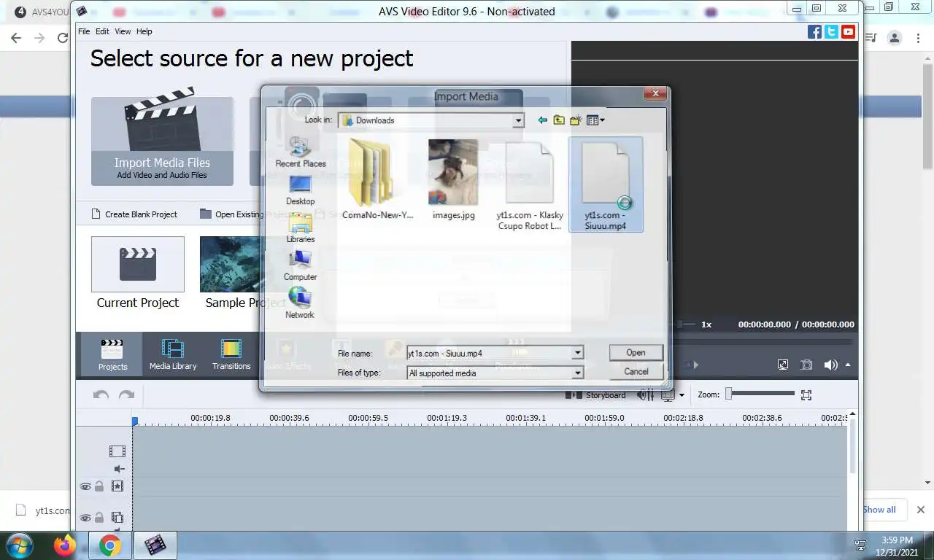Select the yt1s.com - Siuuu.mp4 file

coord(606,184)
